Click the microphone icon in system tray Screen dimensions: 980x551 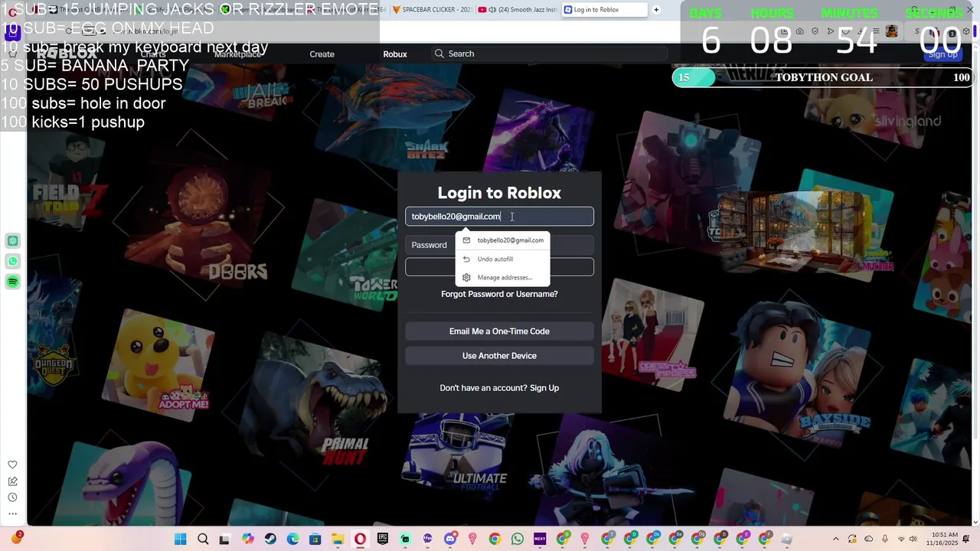point(884,540)
